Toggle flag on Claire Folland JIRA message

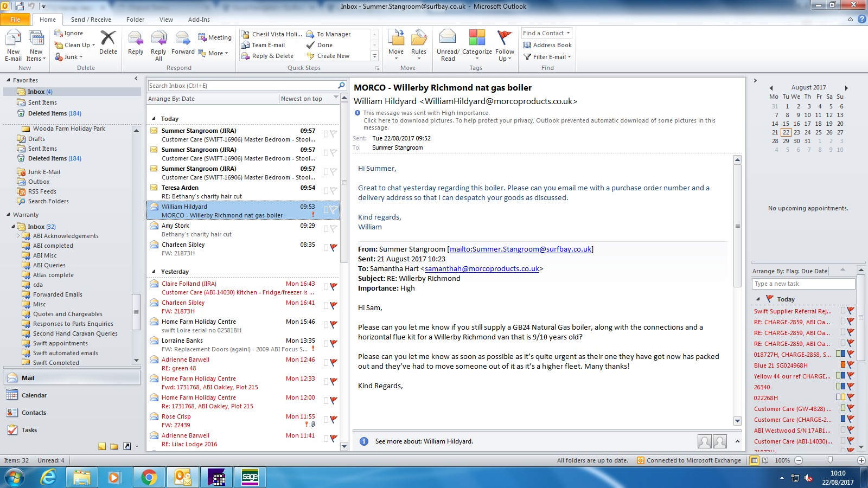[334, 286]
